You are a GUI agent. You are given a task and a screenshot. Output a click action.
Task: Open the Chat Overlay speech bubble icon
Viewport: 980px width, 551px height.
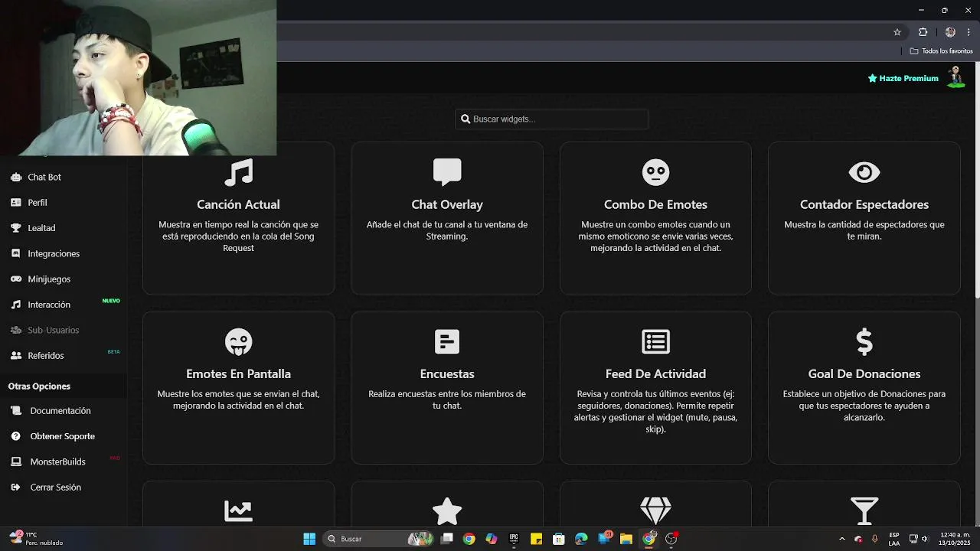click(447, 172)
